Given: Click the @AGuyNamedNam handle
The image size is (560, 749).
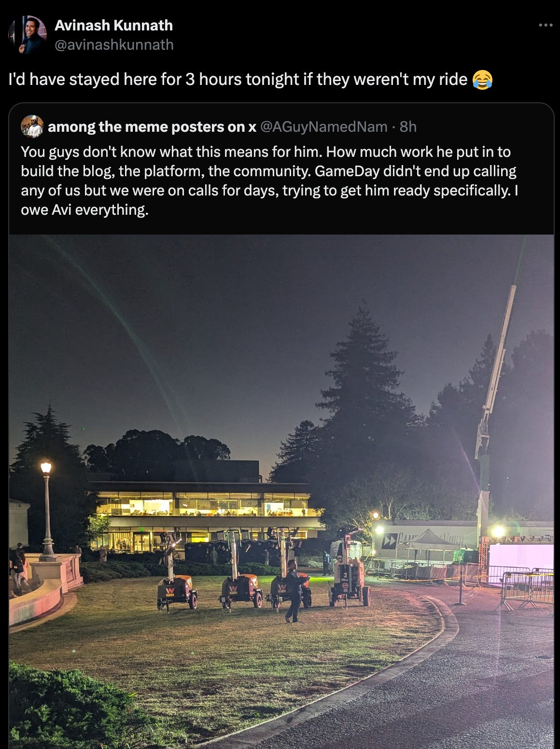Looking at the screenshot, I should [324, 126].
